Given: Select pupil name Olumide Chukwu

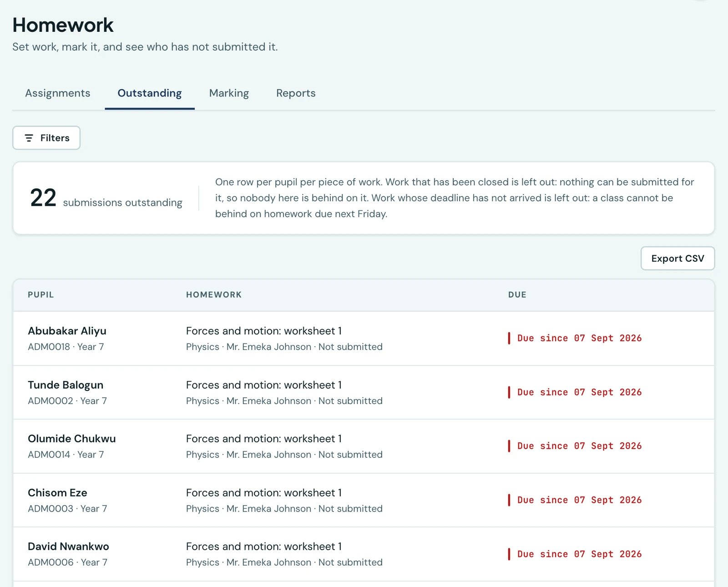Looking at the screenshot, I should (72, 439).
